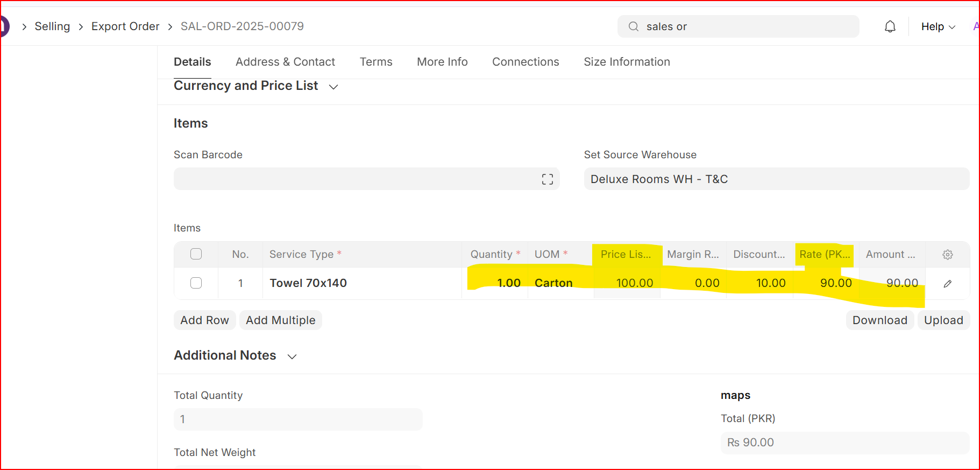Switch to the Address & Contact tab
Screen dimensions: 980x470
[x=285, y=62]
